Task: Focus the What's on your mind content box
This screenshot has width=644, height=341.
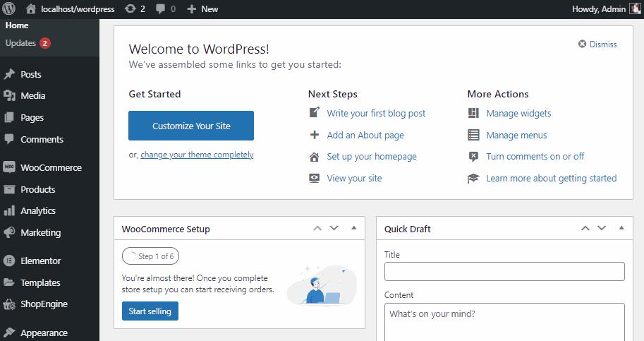Action: click(x=504, y=322)
